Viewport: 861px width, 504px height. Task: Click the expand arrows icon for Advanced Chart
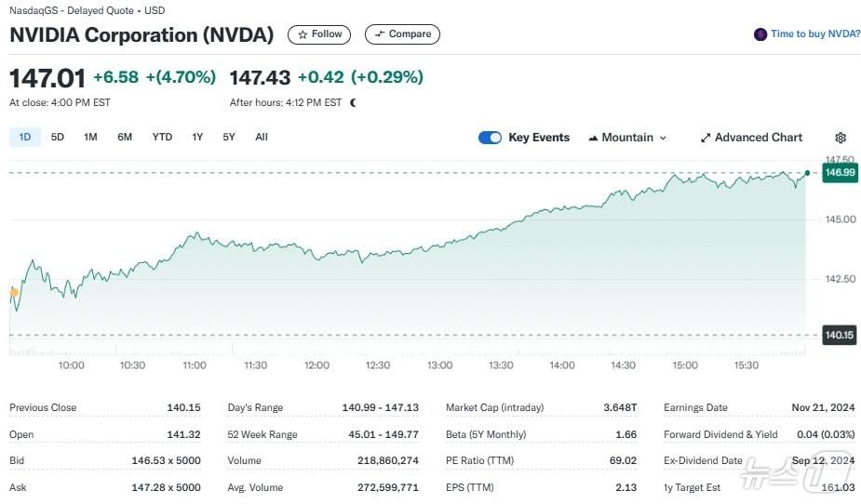[706, 138]
